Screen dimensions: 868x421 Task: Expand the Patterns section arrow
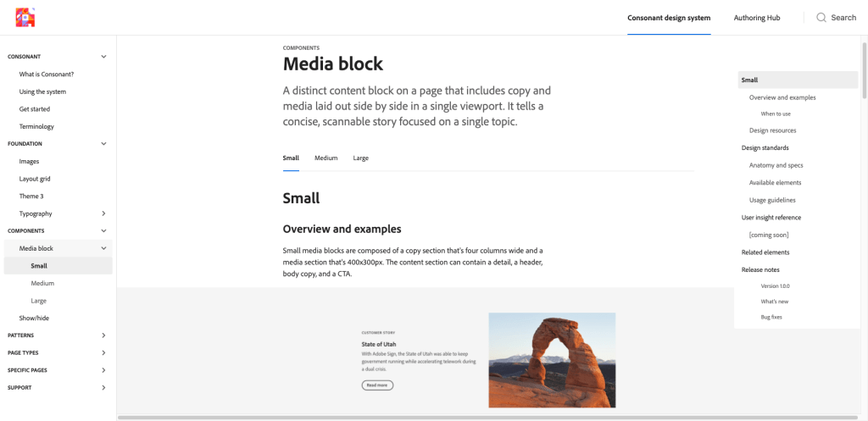[103, 335]
